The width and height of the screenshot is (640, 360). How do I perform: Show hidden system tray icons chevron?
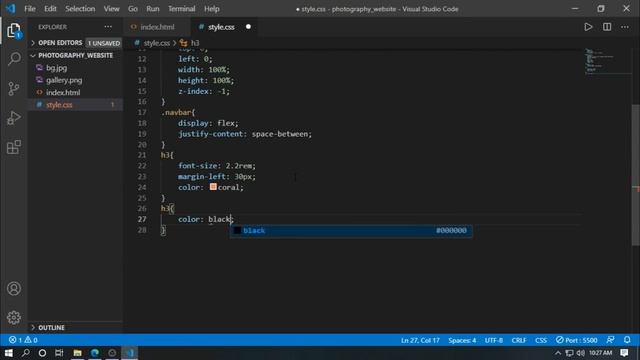point(558,353)
